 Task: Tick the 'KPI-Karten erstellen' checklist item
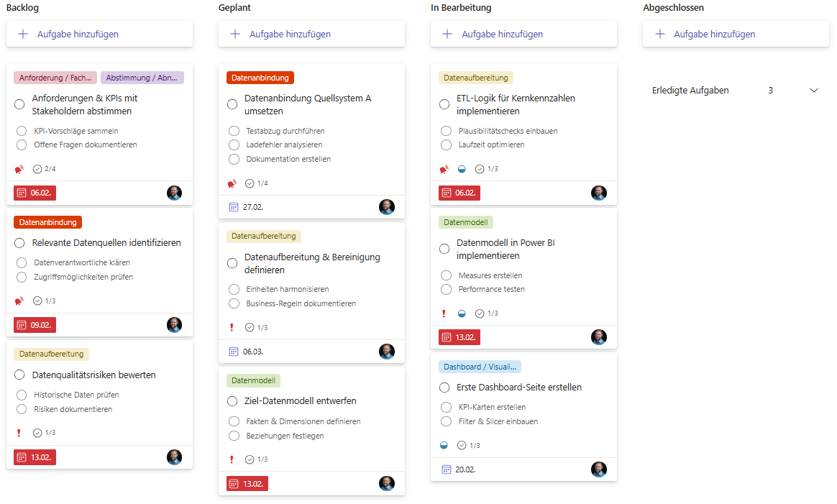(x=446, y=407)
